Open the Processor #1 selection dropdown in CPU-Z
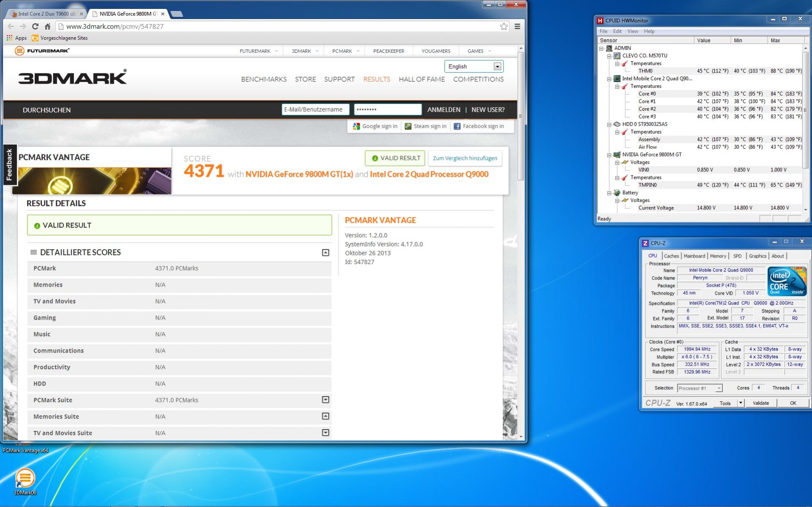Image resolution: width=812 pixels, height=507 pixels. 700,388
